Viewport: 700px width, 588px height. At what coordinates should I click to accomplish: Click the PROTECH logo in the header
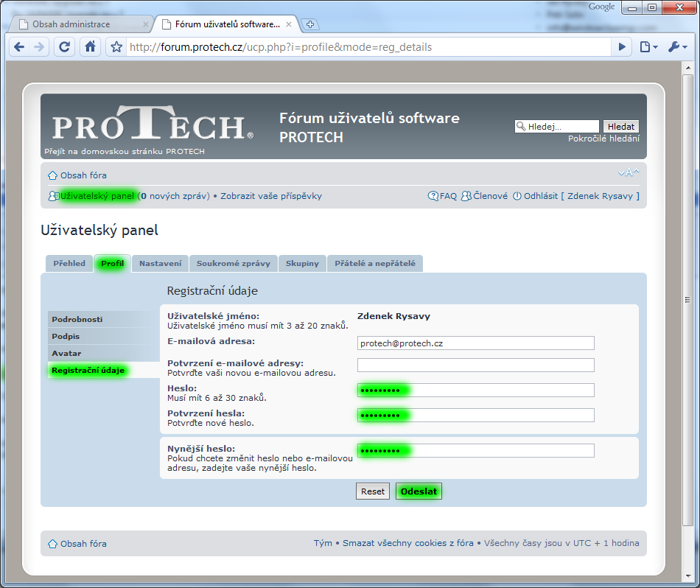pos(153,124)
